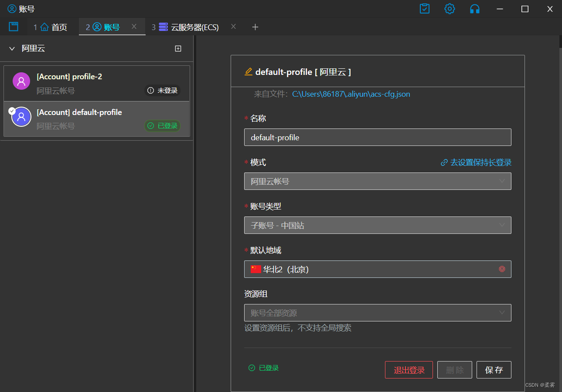Clear default region with red X icon
562x392 pixels.
(x=502, y=269)
